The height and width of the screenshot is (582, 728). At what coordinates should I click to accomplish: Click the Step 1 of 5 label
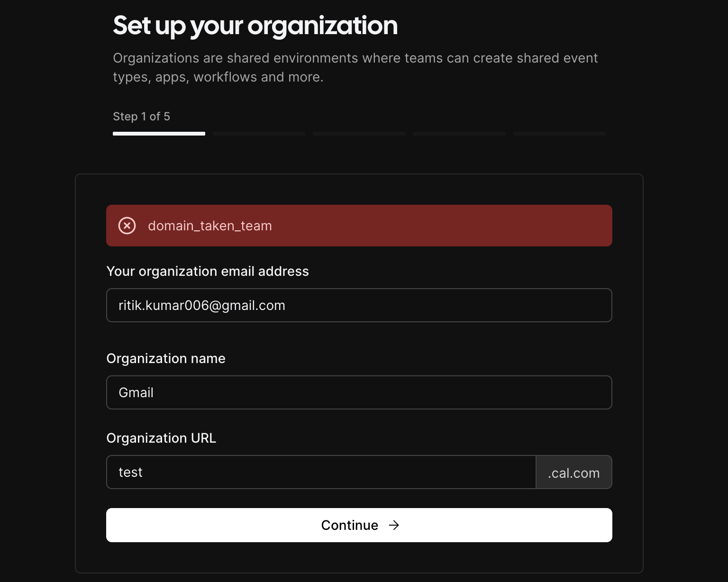pos(141,117)
